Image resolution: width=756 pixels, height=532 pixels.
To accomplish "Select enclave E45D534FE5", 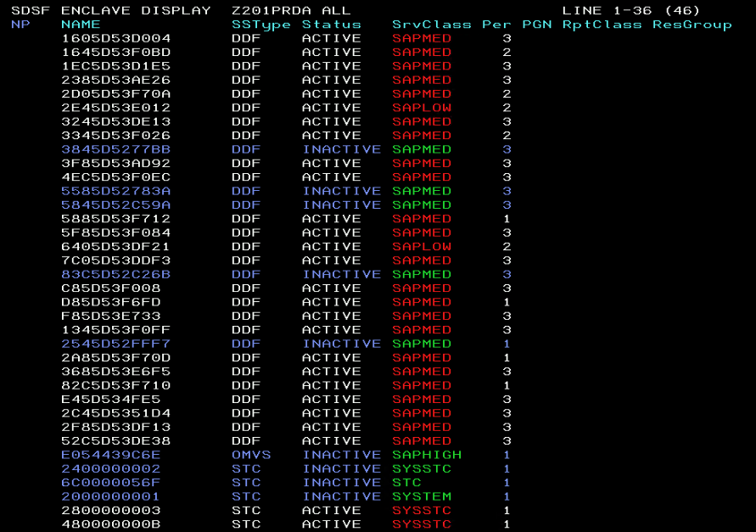I will coord(111,400).
